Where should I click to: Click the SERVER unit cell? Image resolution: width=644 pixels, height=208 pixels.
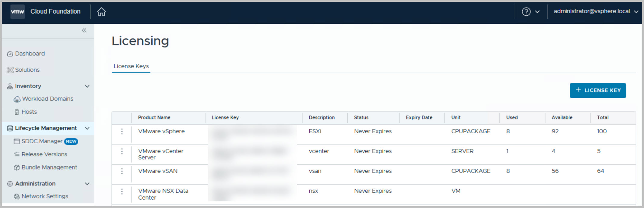462,151
